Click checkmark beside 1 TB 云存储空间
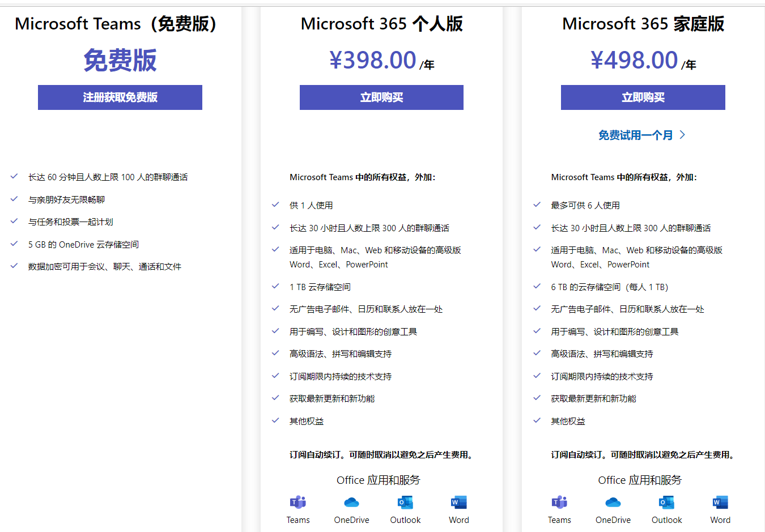765x532 pixels. tap(275, 286)
